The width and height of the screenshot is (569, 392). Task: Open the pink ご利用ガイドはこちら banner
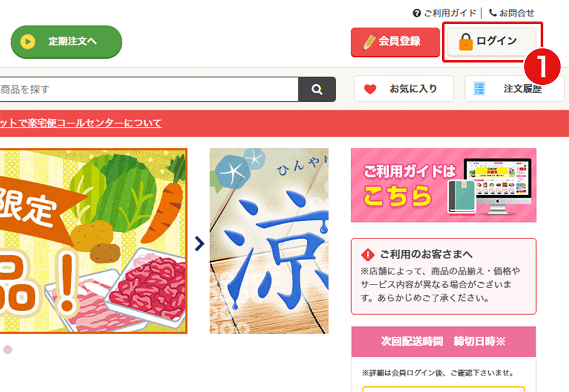click(443, 185)
